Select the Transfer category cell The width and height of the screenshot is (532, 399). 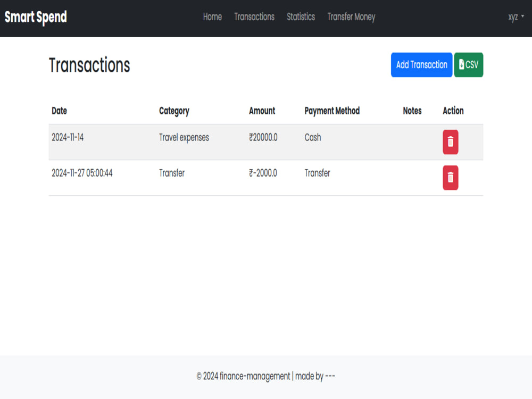point(172,173)
